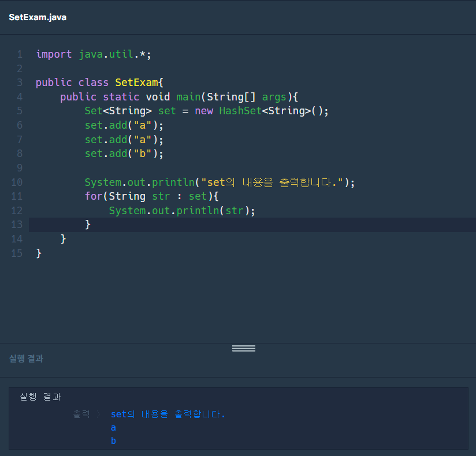Click line number 1 in gutter
This screenshot has width=476, height=456.
(x=20, y=54)
